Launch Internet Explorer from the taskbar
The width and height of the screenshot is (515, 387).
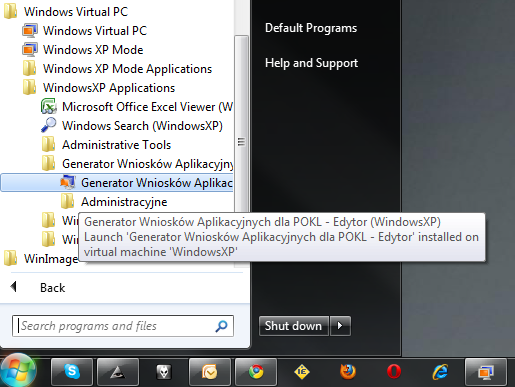click(440, 372)
